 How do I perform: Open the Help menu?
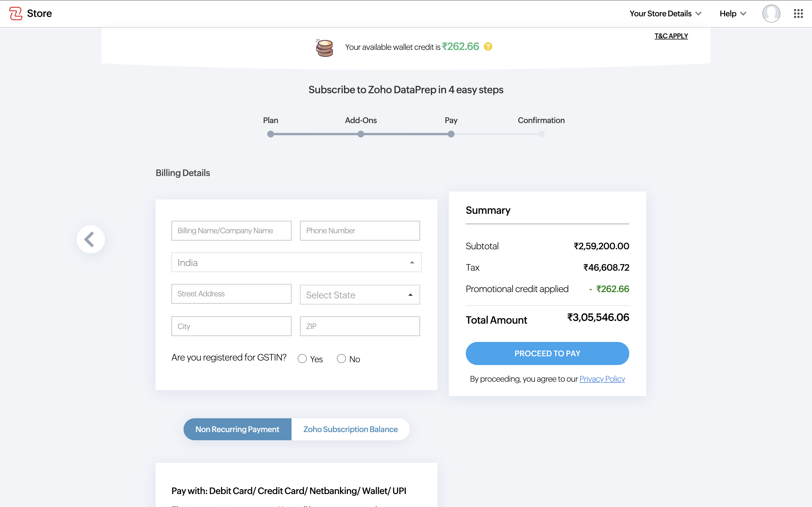click(x=732, y=14)
